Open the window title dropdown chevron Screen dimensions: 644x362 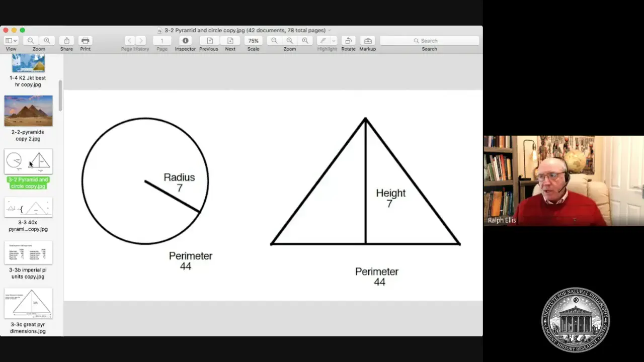(330, 31)
